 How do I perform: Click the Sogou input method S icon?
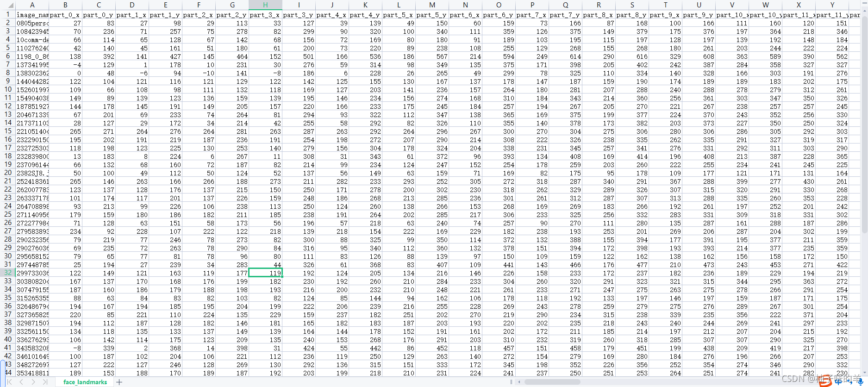pyautogui.click(x=824, y=381)
